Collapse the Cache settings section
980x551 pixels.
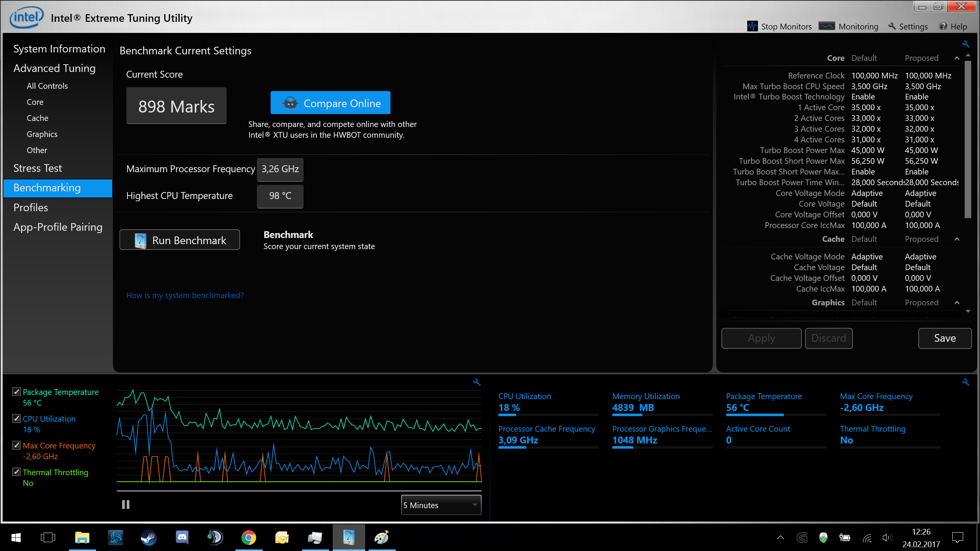[957, 239]
